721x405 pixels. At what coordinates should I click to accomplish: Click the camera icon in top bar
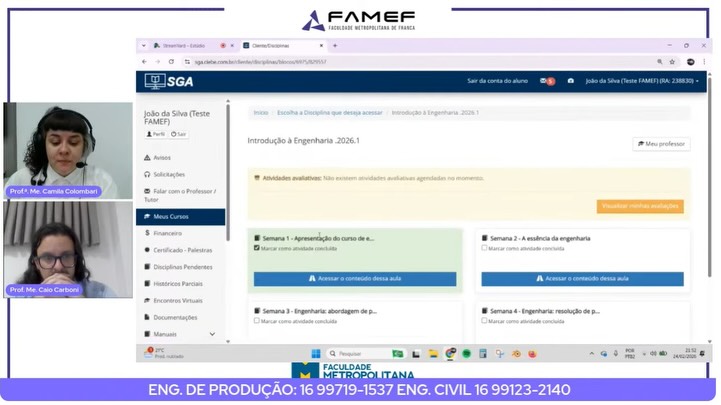(x=571, y=81)
